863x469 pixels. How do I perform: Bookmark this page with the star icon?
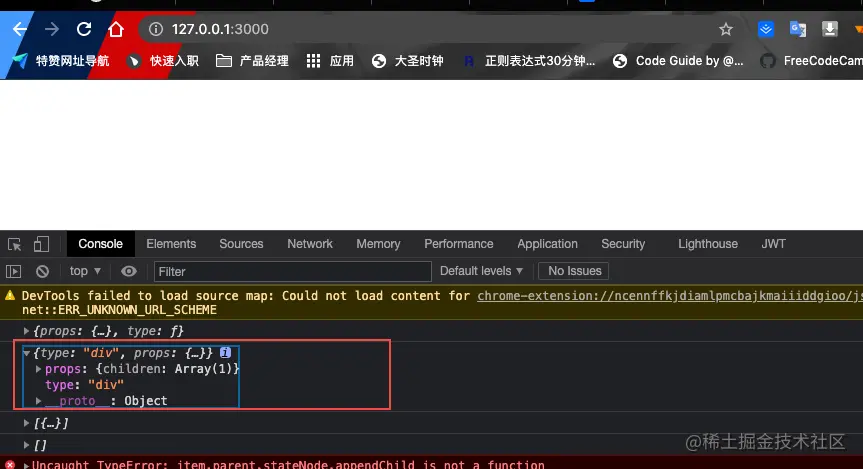coord(726,29)
